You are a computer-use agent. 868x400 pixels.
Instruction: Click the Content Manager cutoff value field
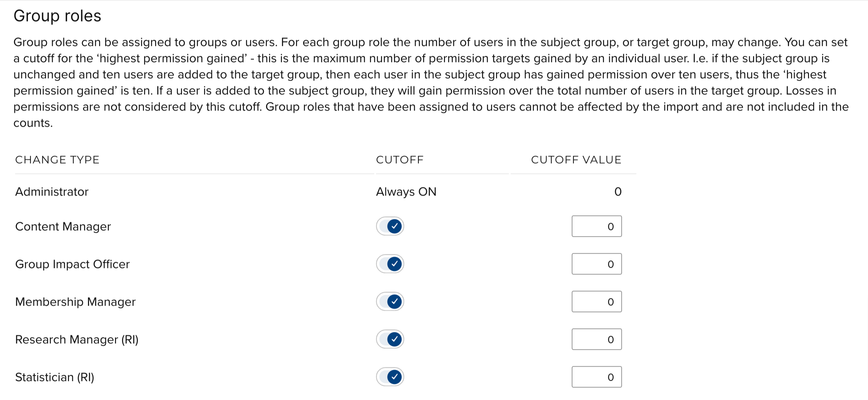tap(597, 226)
